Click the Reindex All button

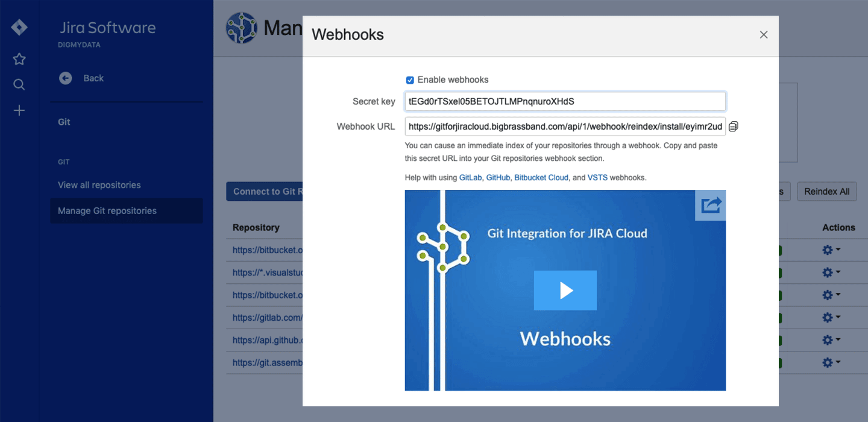click(826, 192)
